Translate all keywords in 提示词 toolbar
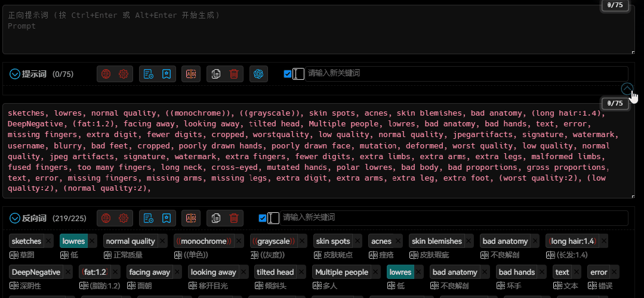Image resolution: width=644 pixels, height=298 pixels. [x=191, y=74]
